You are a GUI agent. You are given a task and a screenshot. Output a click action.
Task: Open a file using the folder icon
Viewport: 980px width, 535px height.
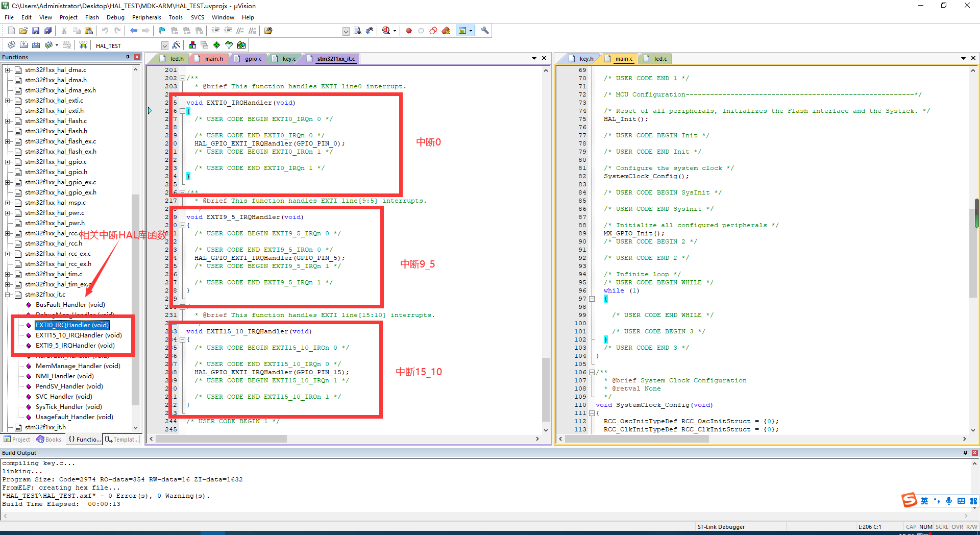click(x=23, y=31)
